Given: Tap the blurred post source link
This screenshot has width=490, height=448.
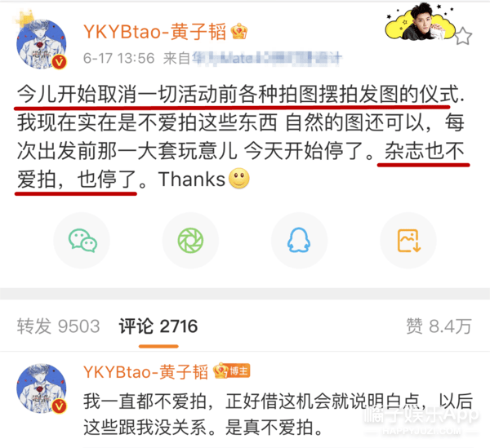Looking at the screenshot, I should pyautogui.click(x=266, y=58).
